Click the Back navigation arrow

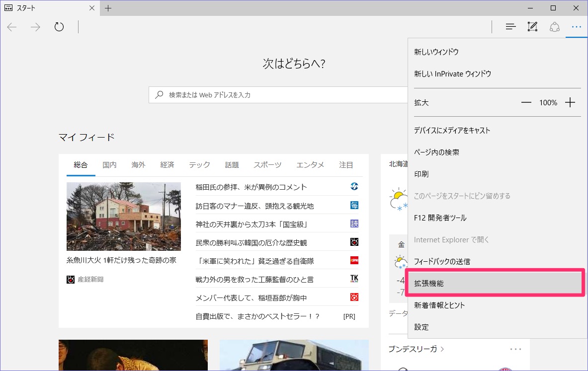click(x=12, y=27)
